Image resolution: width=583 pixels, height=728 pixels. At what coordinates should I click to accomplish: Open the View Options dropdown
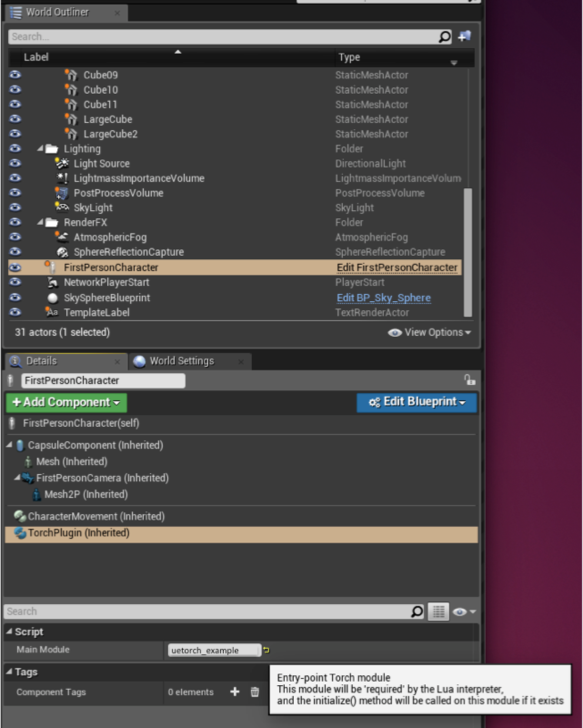429,333
